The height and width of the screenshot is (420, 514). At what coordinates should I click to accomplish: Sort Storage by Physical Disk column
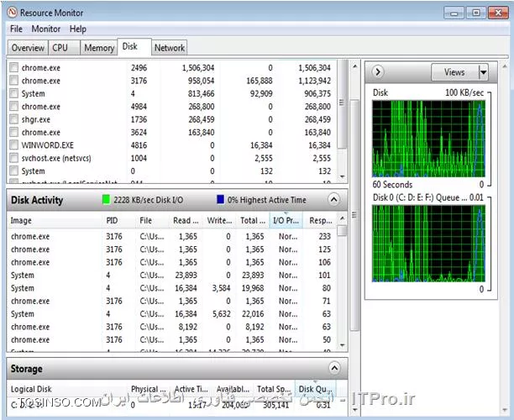[x=149, y=389]
